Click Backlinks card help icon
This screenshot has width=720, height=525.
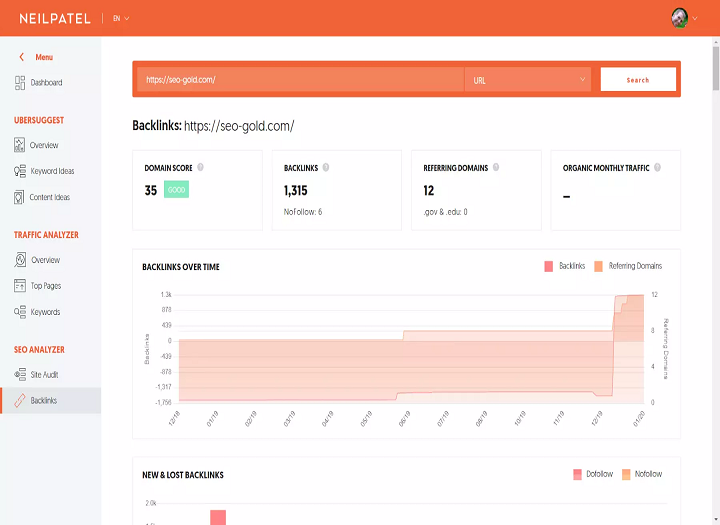[x=326, y=167]
